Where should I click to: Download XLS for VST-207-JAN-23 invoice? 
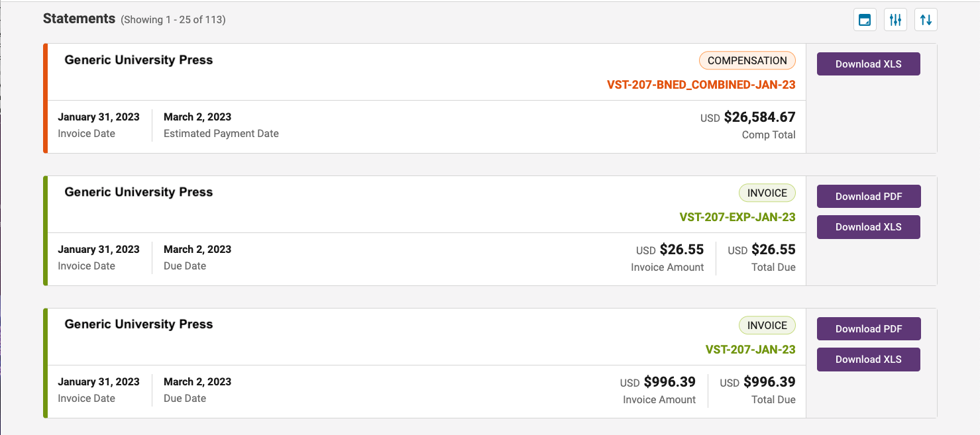point(868,360)
